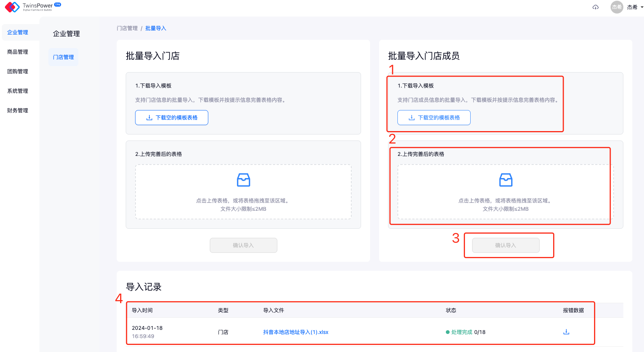Image resolution: width=644 pixels, height=352 pixels.
Task: Click the store table upload drop area text
Action: [x=243, y=201]
